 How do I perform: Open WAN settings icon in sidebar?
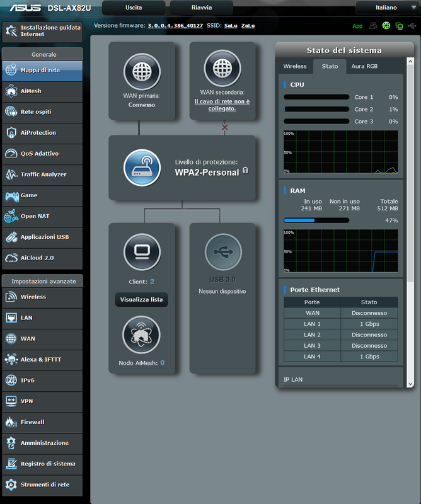(11, 339)
